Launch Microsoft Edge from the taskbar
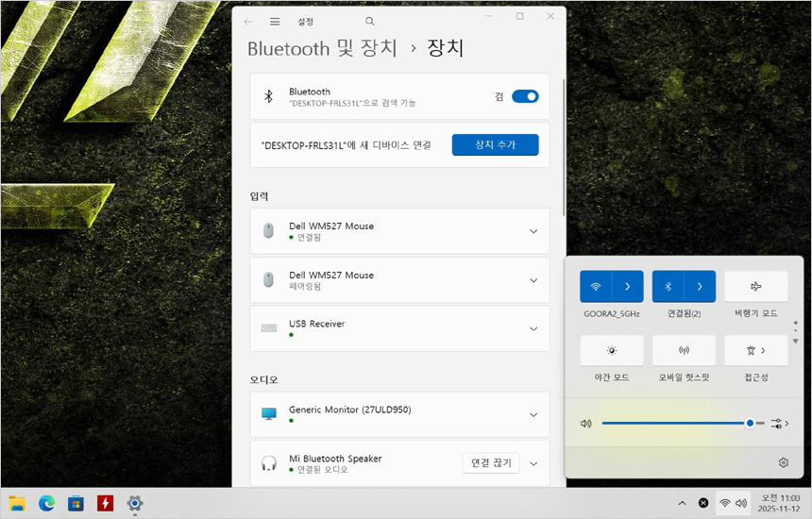Screen dimensions: 812x519 pos(46,503)
